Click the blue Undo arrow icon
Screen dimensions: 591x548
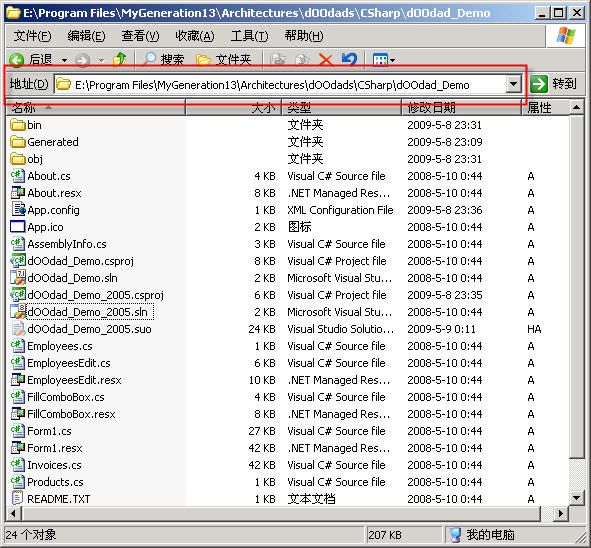pyautogui.click(x=349, y=59)
